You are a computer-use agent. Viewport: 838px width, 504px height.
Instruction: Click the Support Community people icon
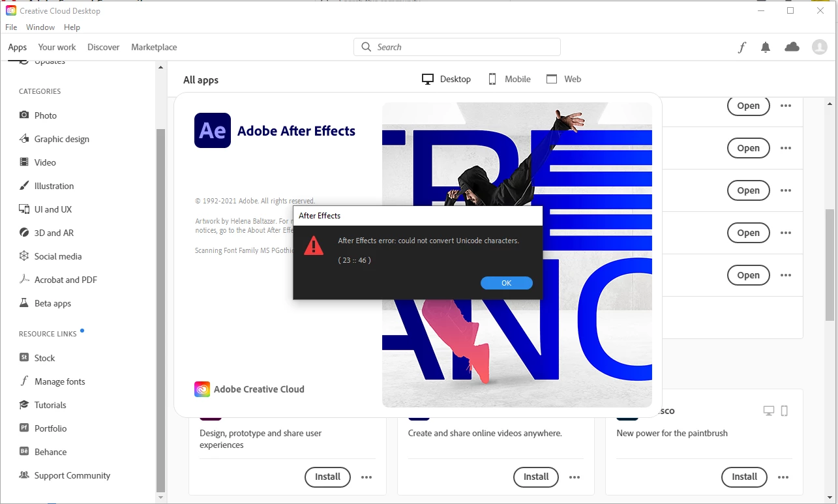point(24,475)
